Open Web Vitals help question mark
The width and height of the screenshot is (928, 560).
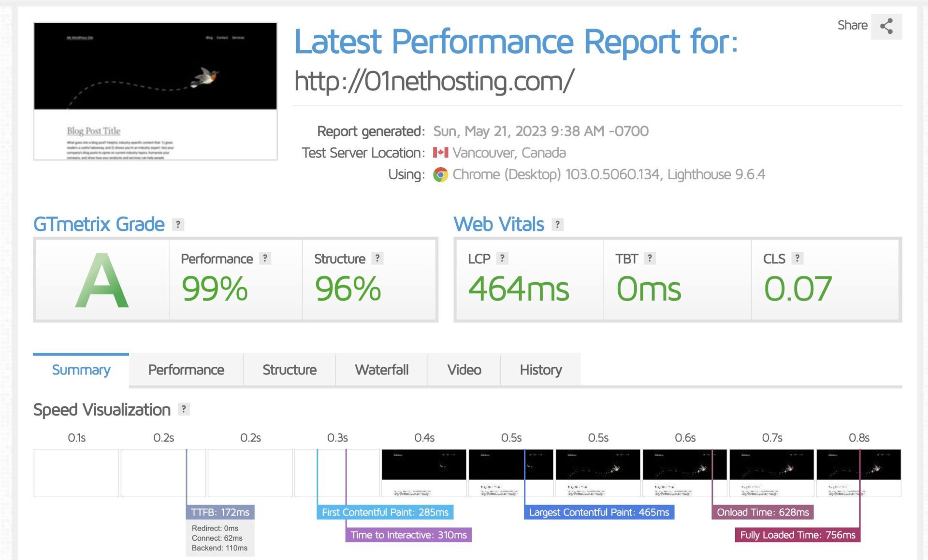point(557,224)
